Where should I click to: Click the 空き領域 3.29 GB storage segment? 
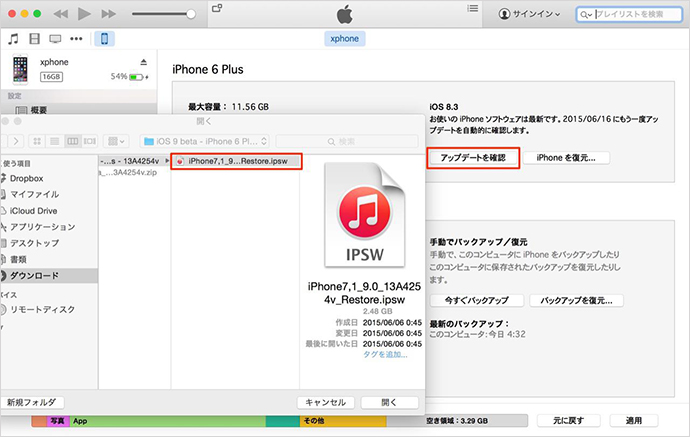point(457,421)
